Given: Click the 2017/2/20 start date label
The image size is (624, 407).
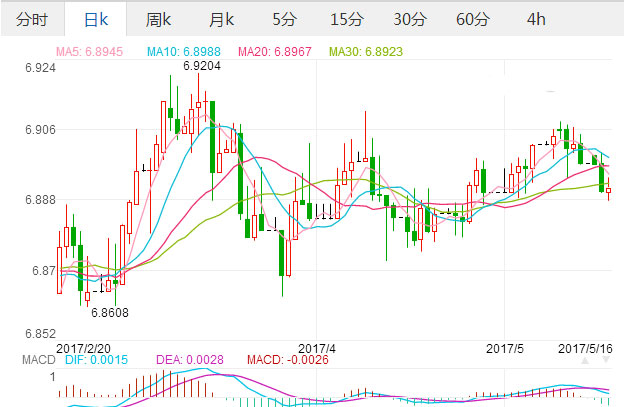Looking at the screenshot, I should pos(83,349).
